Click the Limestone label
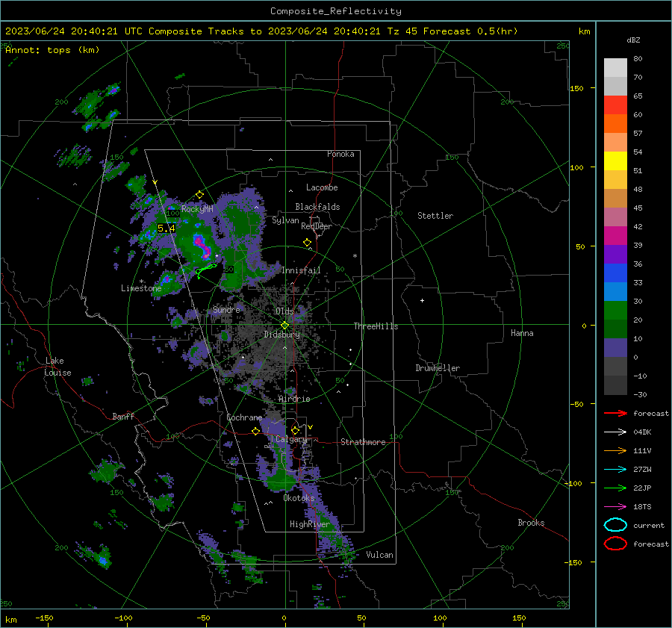The image size is (672, 628). [x=141, y=288]
